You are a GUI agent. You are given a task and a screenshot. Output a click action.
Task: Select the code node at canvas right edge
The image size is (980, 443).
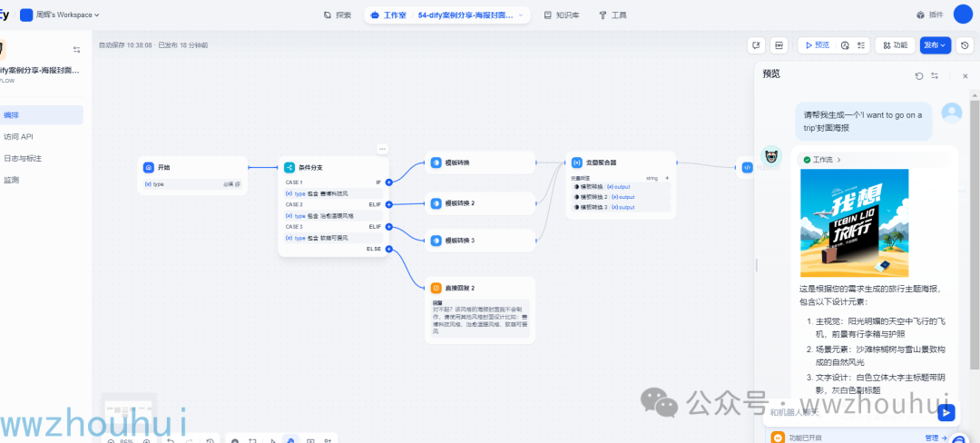747,167
